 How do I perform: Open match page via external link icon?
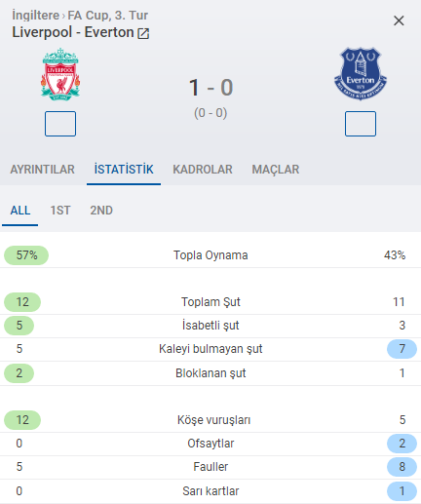[143, 33]
